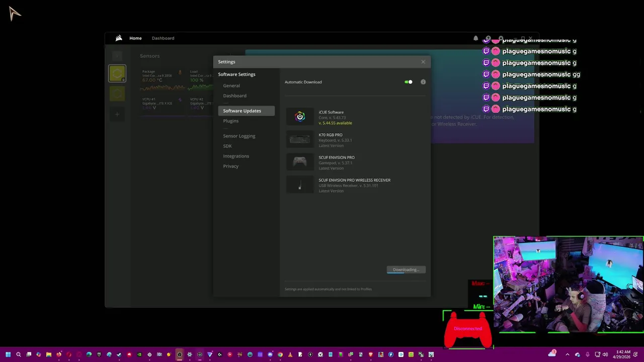
Task: Click the 'v. 5.44.55 available' update text
Action: click(x=335, y=123)
